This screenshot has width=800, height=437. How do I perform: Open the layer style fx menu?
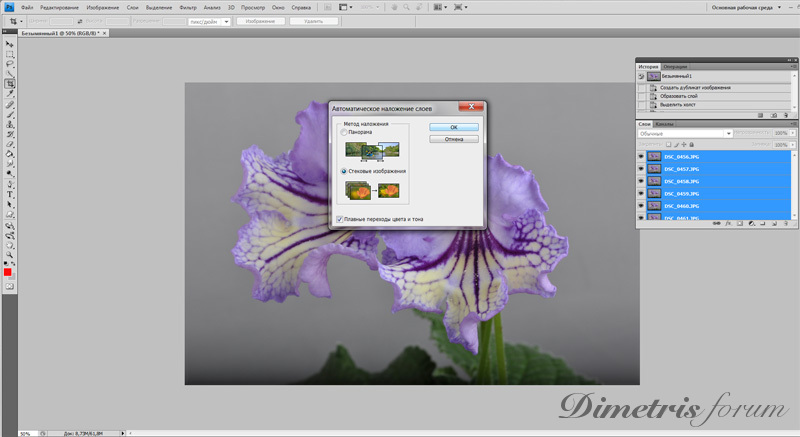click(728, 223)
